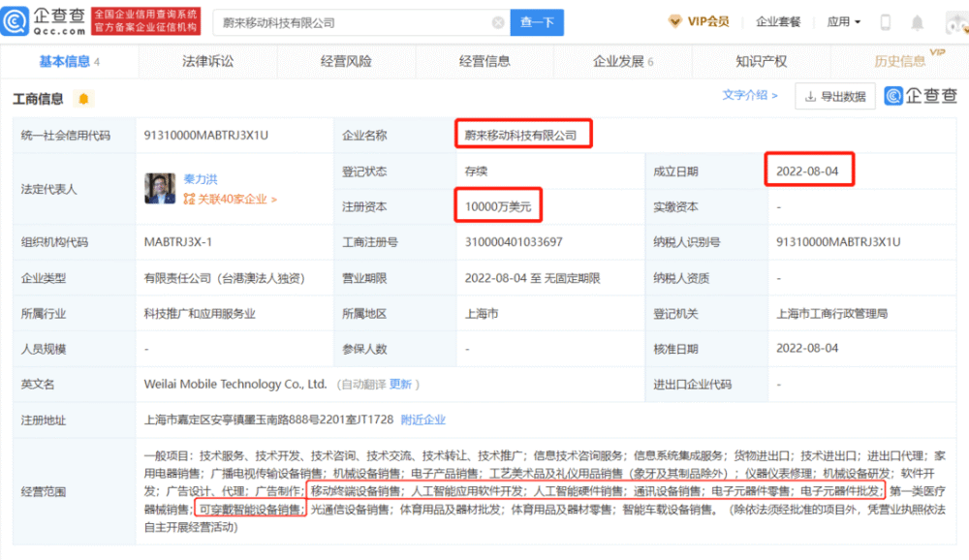This screenshot has height=560, width=969.
Task: Select the 成立日期 value 2022-08-04
Action: [807, 171]
